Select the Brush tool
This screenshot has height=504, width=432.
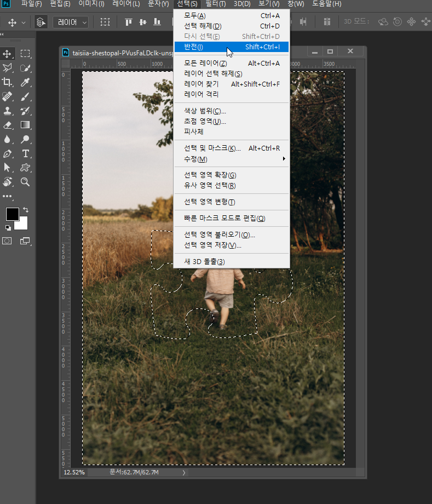coord(25,96)
